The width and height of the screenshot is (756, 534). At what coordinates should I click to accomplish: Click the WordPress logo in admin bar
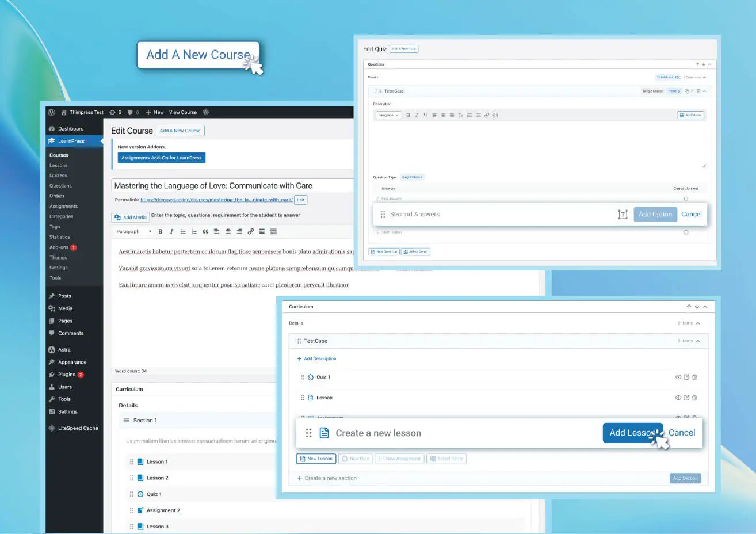tap(51, 112)
